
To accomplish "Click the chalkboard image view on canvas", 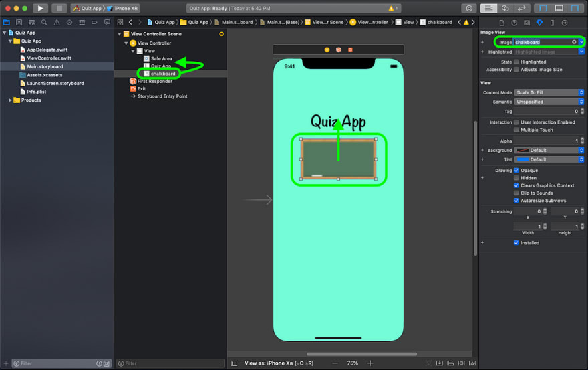I will (338, 159).
